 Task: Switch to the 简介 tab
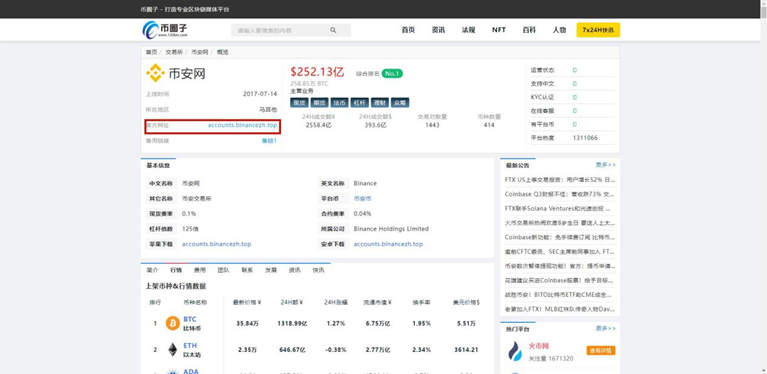152,270
